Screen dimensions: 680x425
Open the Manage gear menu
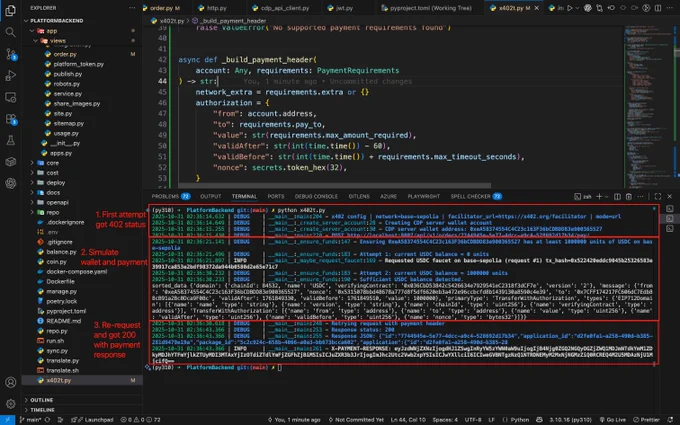[10, 404]
